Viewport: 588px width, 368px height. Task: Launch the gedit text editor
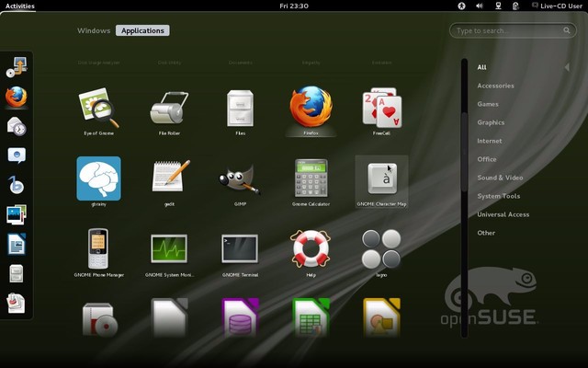[169, 181]
